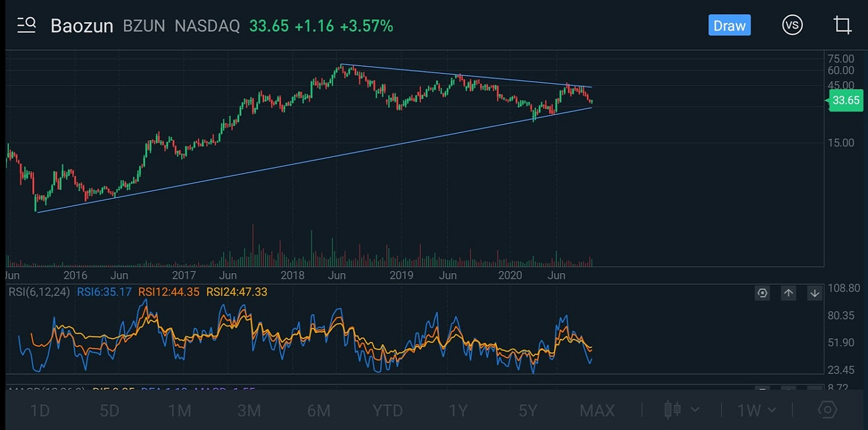868x430 pixels.
Task: Click the BZUN ticker symbol
Action: (x=144, y=26)
